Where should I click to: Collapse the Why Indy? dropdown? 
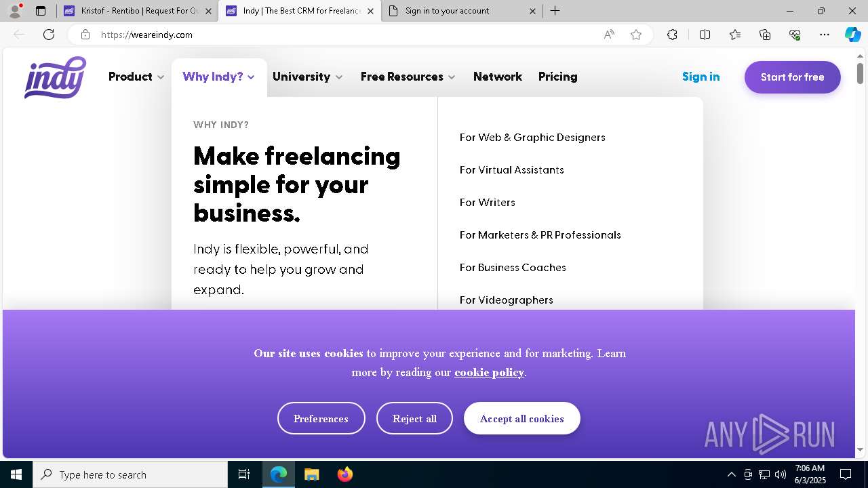(218, 77)
